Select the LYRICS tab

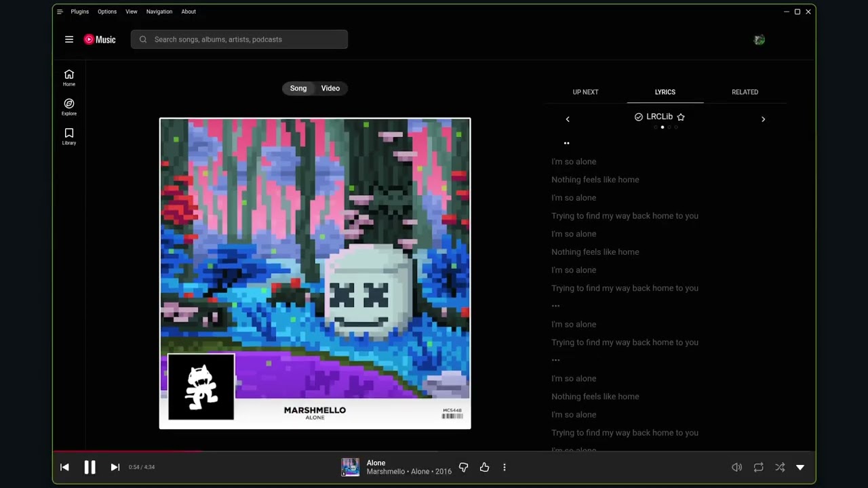tap(665, 92)
